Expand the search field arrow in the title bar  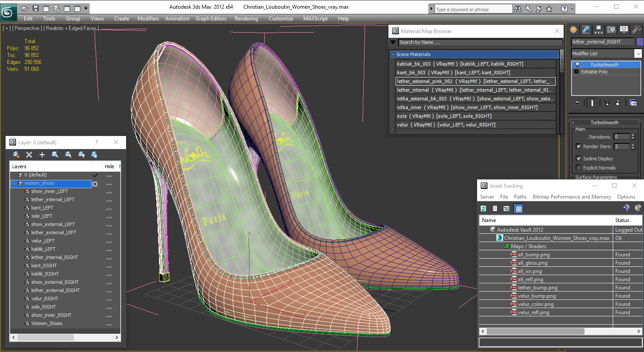tap(431, 9)
